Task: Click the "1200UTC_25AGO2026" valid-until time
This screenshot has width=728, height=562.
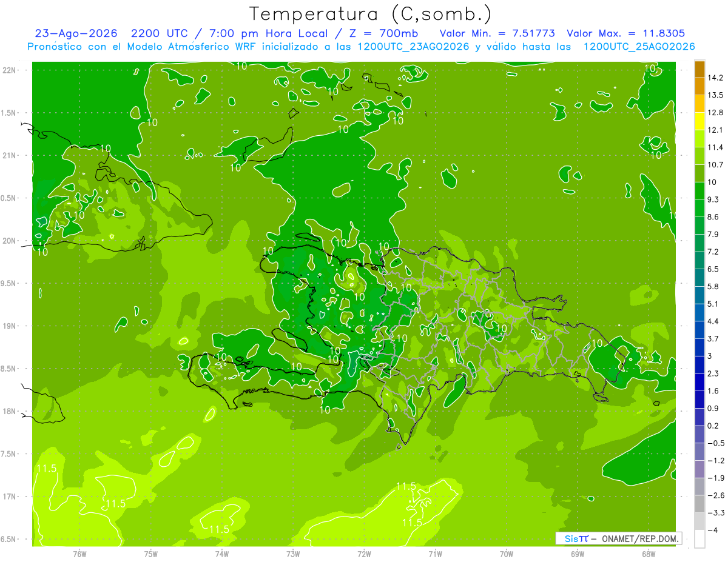Action: [x=639, y=47]
